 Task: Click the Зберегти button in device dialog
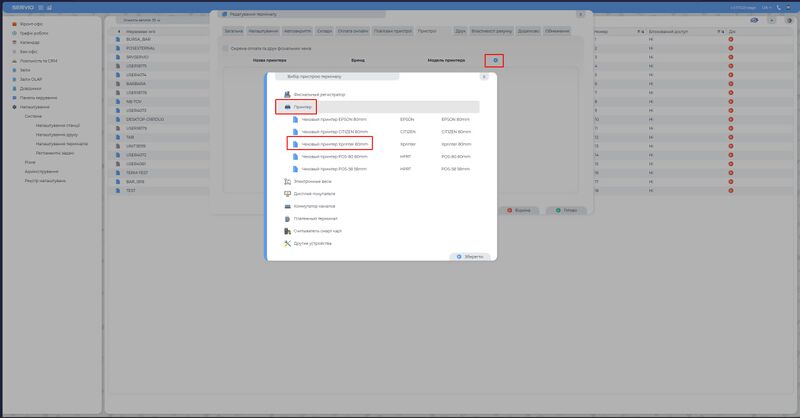472,256
